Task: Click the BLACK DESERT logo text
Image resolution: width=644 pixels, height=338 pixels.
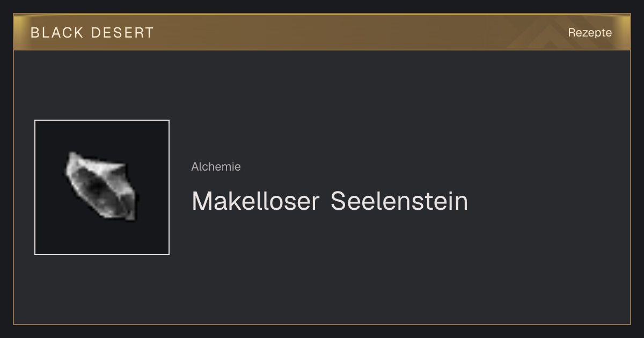Action: point(92,33)
